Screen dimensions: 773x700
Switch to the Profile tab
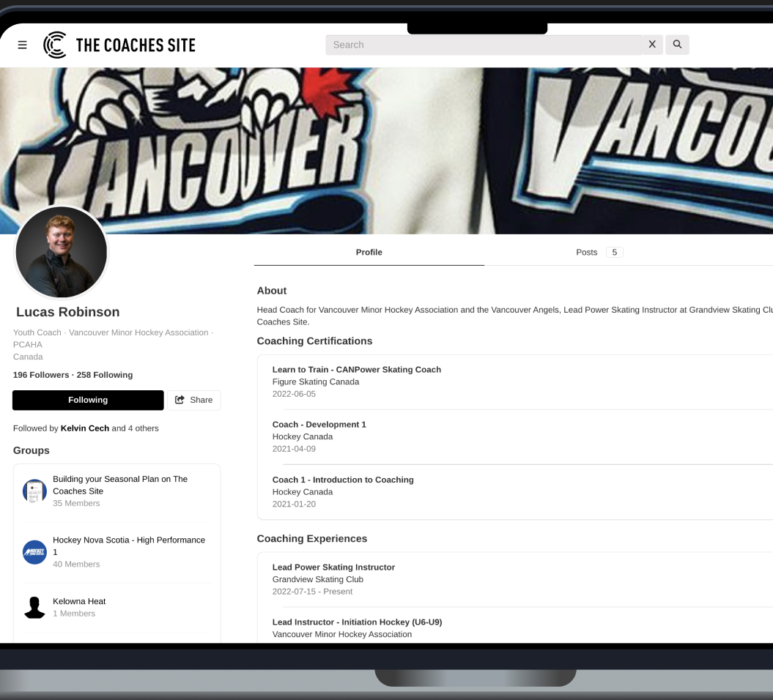(369, 252)
